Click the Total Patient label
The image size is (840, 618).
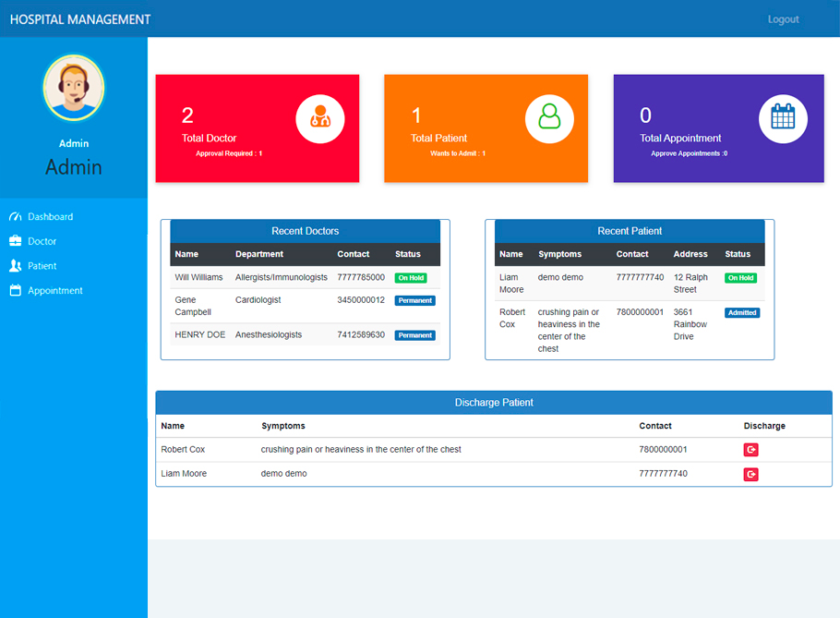tap(438, 139)
